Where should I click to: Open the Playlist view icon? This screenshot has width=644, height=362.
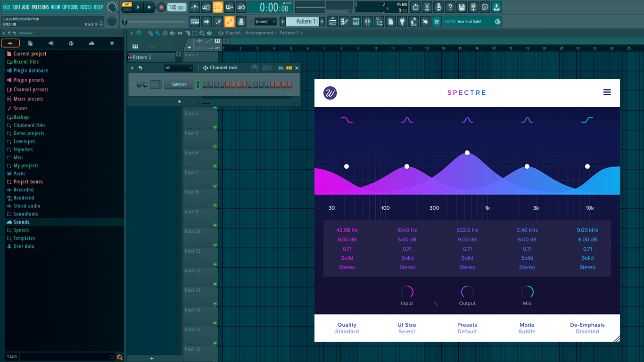click(333, 21)
